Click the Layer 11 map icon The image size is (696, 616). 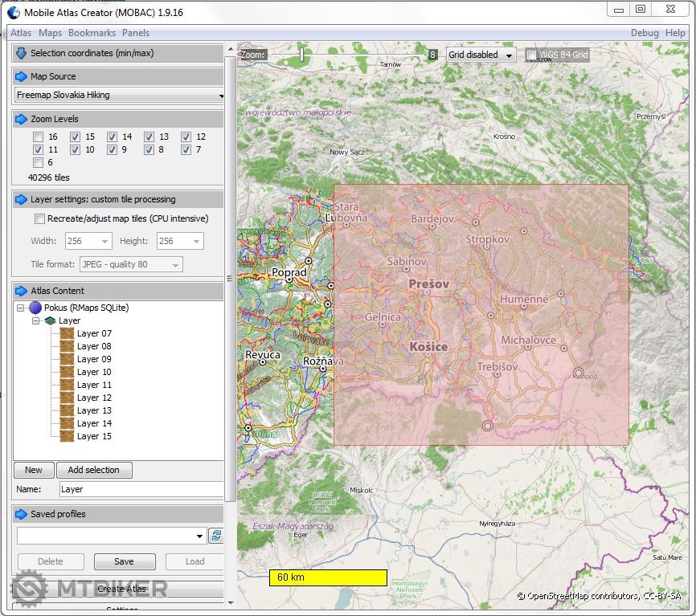(67, 385)
